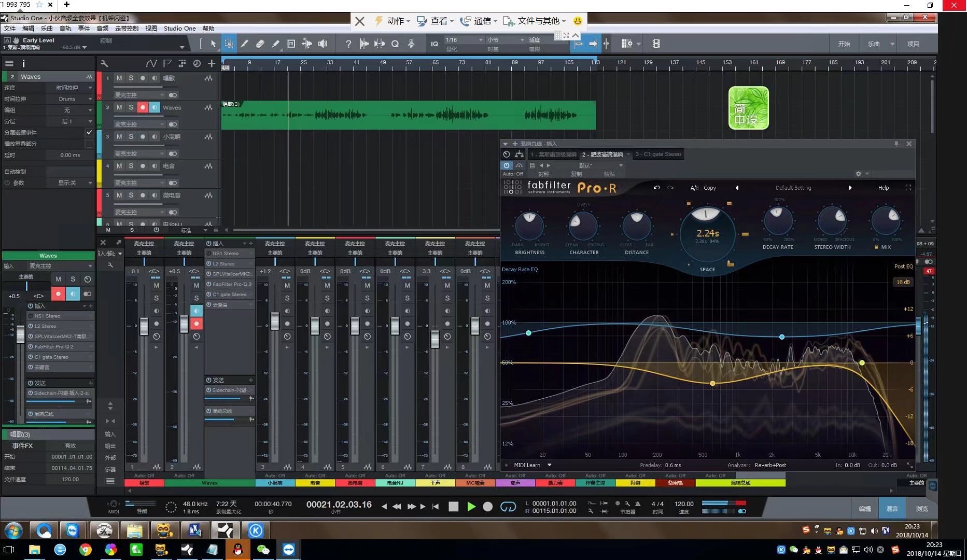This screenshot has width=967, height=560.
Task: Toggle 分层遵循事件 checkbox
Action: (90, 132)
